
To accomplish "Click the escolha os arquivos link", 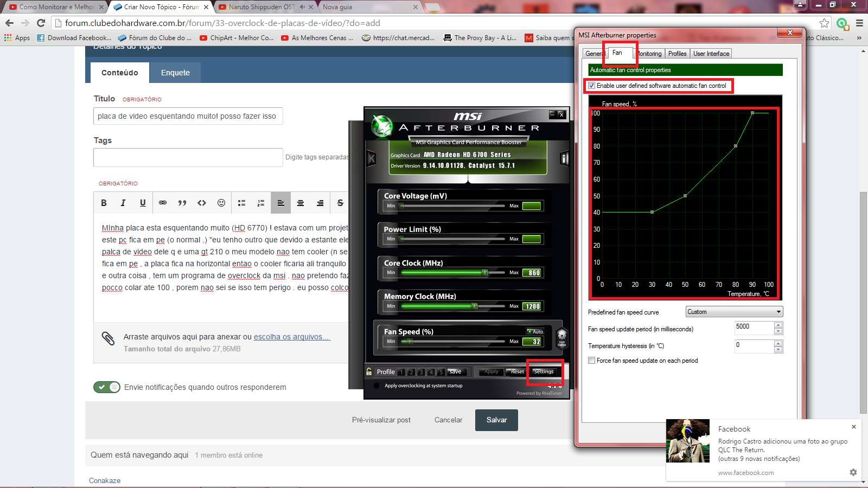I will coord(292,337).
